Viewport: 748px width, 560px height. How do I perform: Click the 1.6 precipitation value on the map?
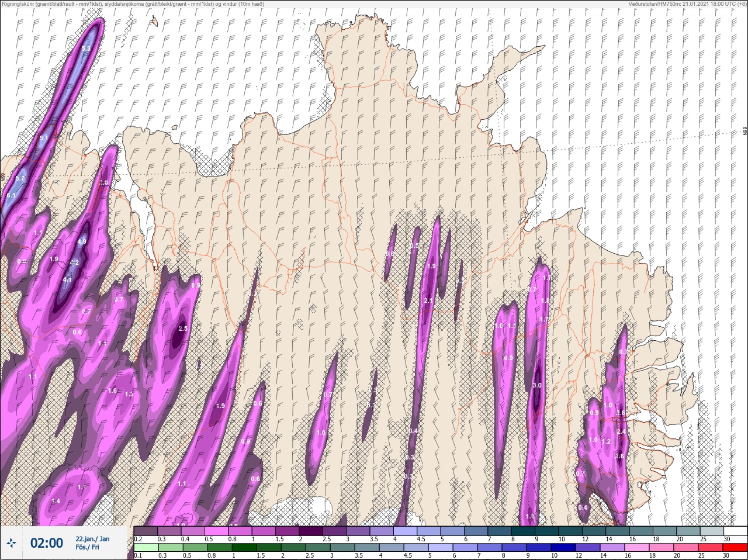[x=113, y=390]
